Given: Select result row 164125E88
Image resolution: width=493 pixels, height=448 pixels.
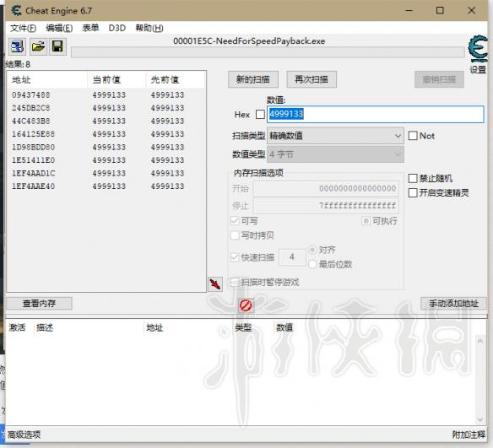Looking at the screenshot, I should pyautogui.click(x=106, y=134).
